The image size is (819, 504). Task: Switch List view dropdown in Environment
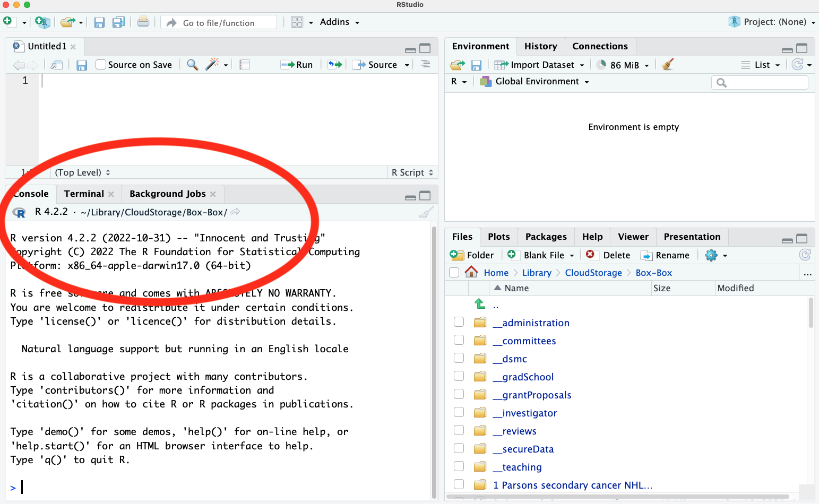[761, 65]
